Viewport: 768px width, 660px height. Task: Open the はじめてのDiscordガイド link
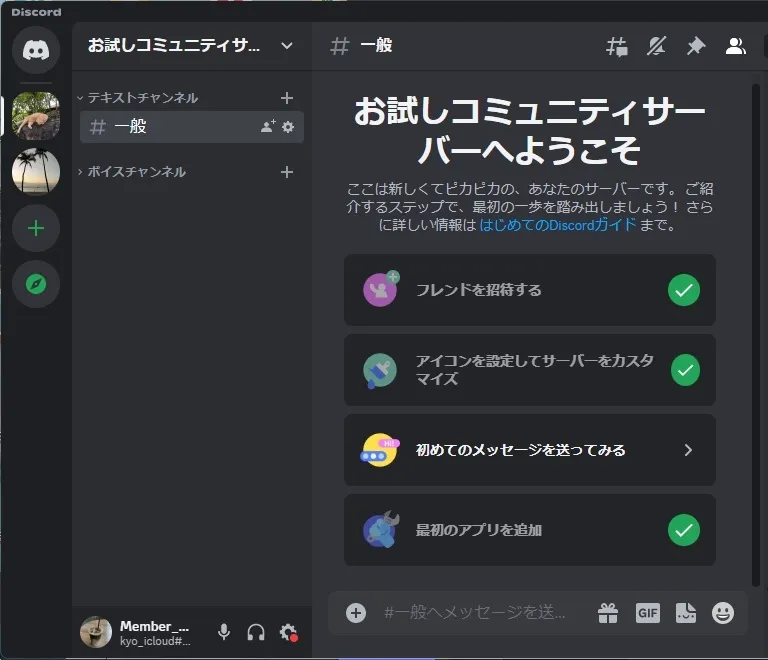558,225
